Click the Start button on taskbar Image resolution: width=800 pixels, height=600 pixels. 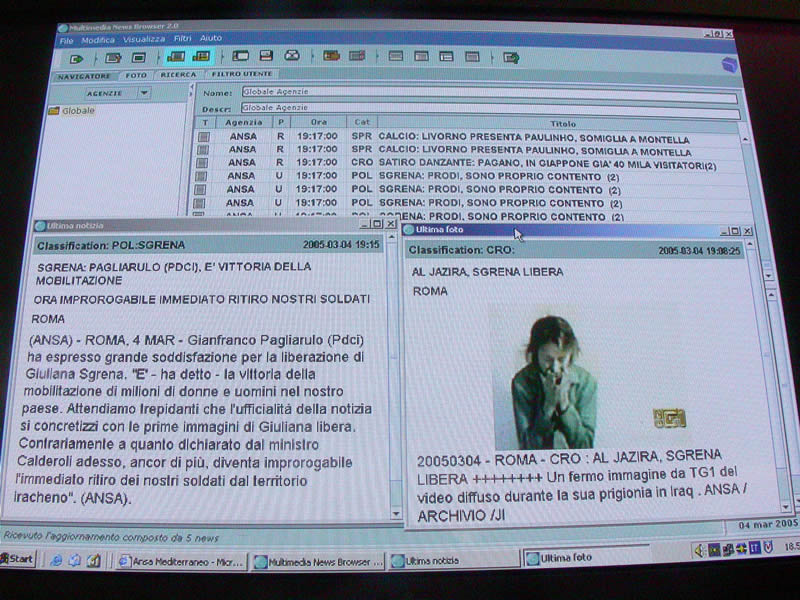click(17, 559)
